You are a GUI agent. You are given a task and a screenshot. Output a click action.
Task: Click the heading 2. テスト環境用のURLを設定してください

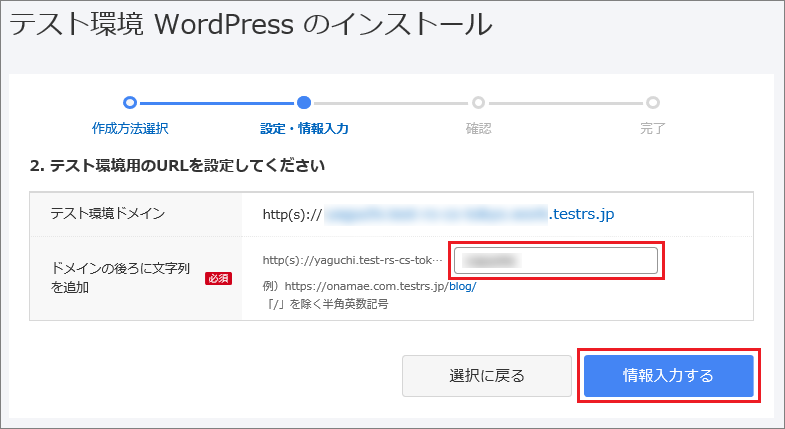[x=177, y=166]
